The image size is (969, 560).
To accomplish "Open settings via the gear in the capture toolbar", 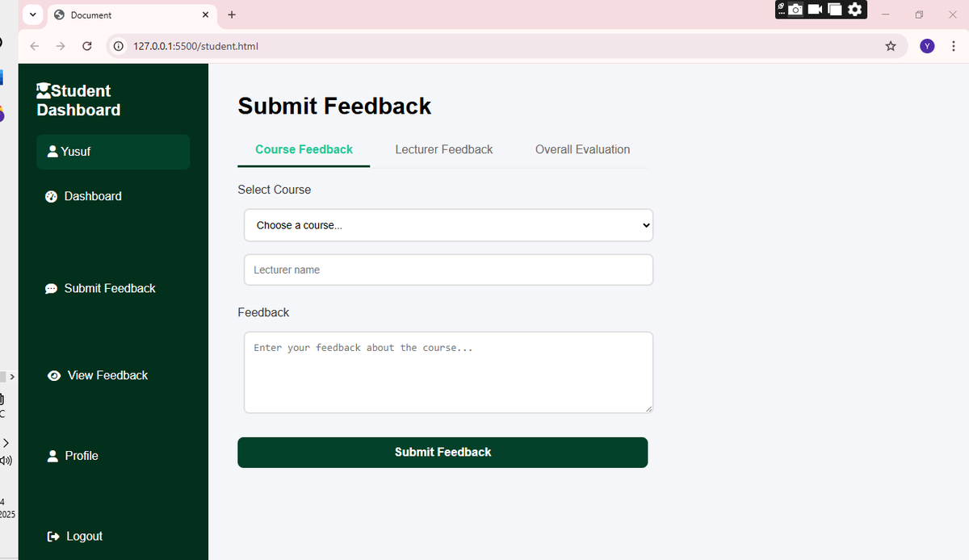I will (853, 10).
